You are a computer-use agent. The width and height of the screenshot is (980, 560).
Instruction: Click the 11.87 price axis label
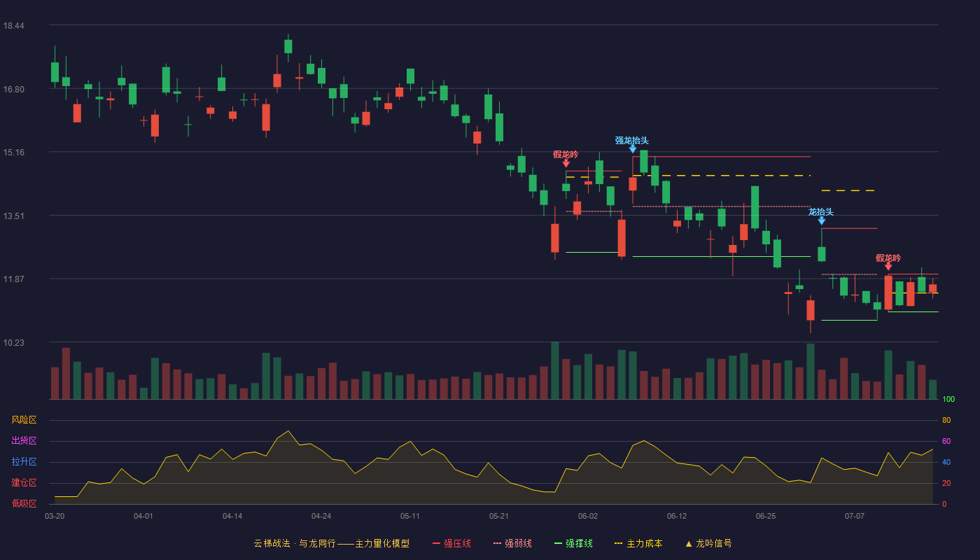point(13,279)
